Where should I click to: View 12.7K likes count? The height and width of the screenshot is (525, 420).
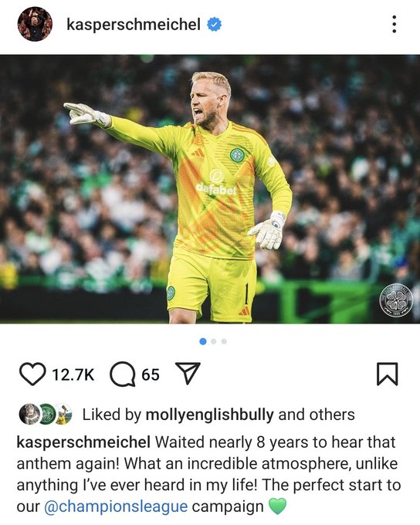[x=73, y=374]
